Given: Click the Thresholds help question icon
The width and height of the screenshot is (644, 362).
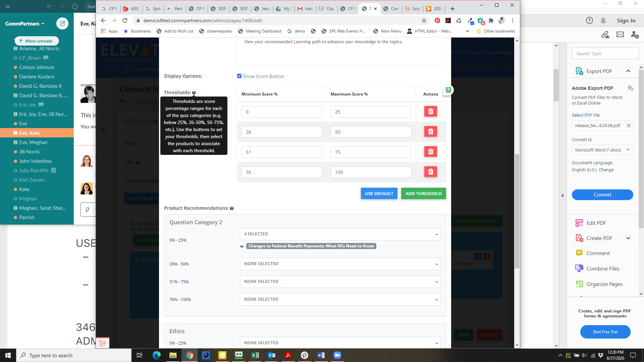Looking at the screenshot, I should coord(194,93).
